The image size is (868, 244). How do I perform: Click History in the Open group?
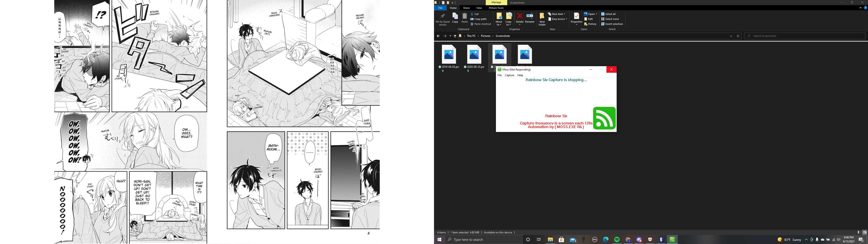590,24
